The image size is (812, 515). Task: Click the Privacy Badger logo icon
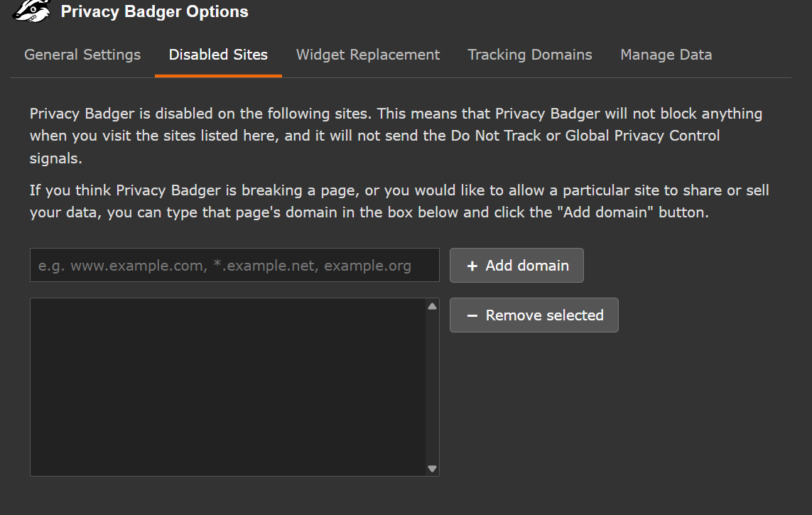(x=33, y=11)
